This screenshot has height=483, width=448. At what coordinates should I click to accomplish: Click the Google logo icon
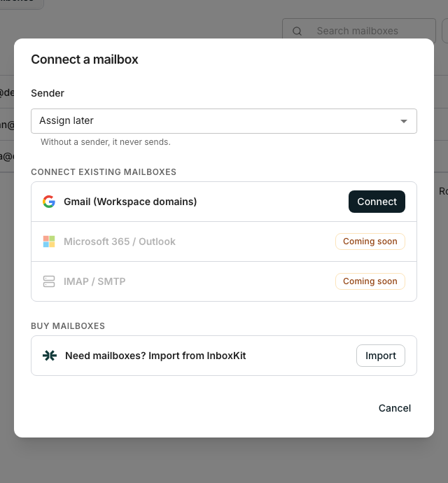coord(49,202)
